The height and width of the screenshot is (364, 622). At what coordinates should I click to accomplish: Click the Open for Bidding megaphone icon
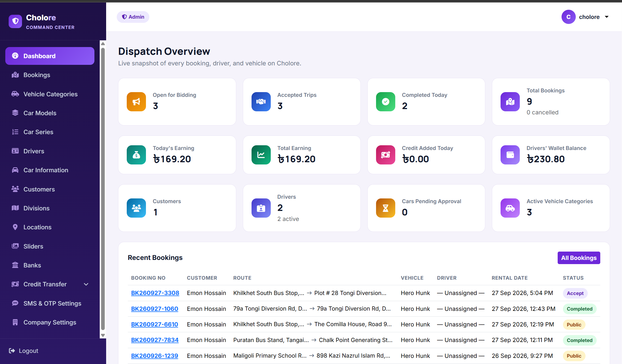coord(136,102)
